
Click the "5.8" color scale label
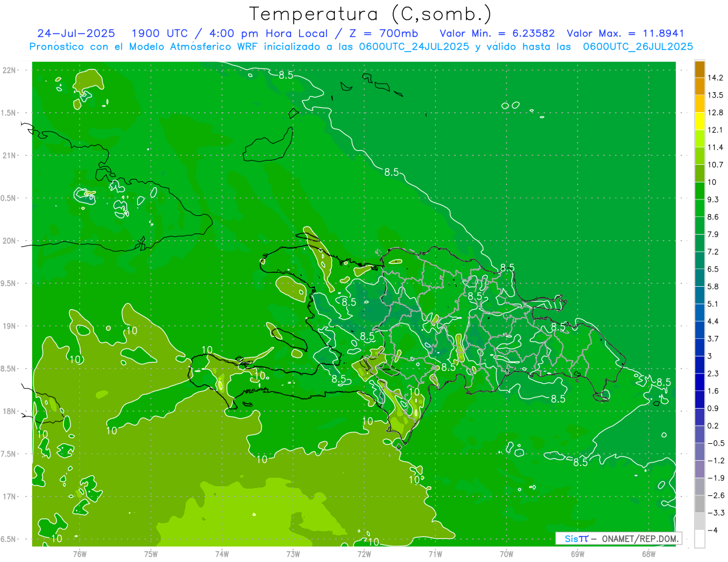click(x=713, y=287)
